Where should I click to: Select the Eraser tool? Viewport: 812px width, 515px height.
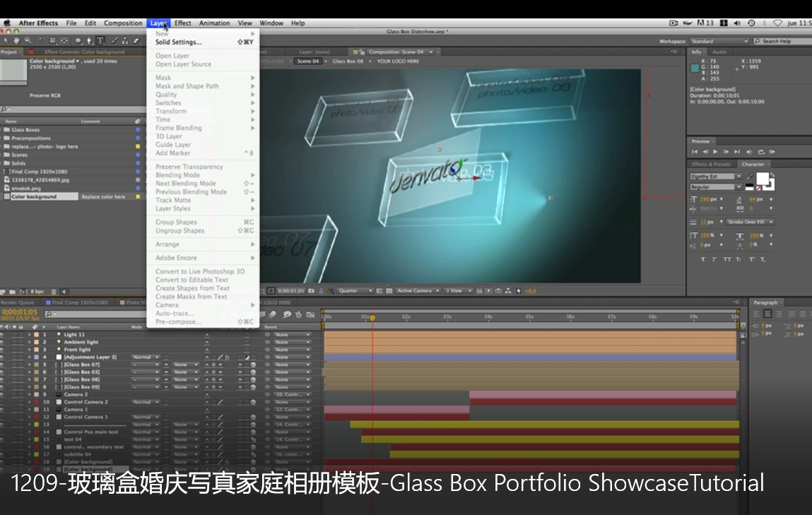(x=136, y=40)
